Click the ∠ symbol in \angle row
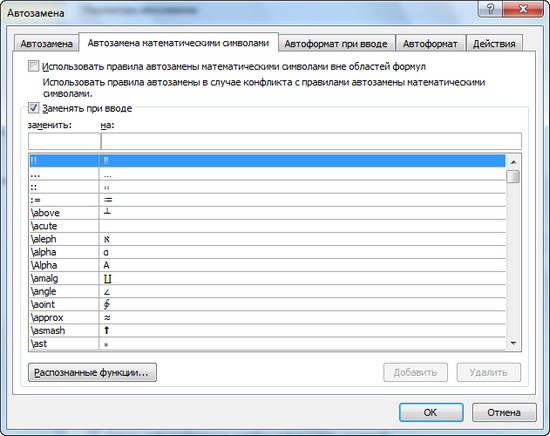This screenshot has height=436, width=550. (x=107, y=292)
